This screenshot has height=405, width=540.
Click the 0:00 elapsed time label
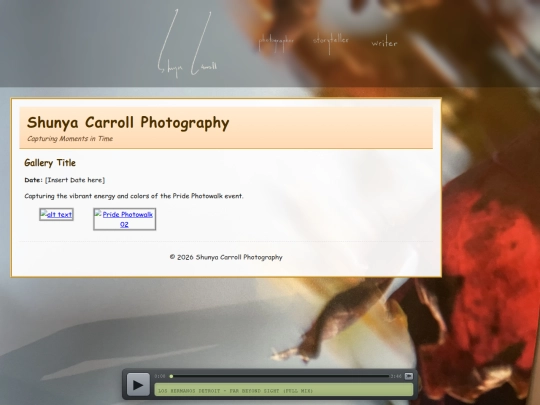click(x=160, y=376)
